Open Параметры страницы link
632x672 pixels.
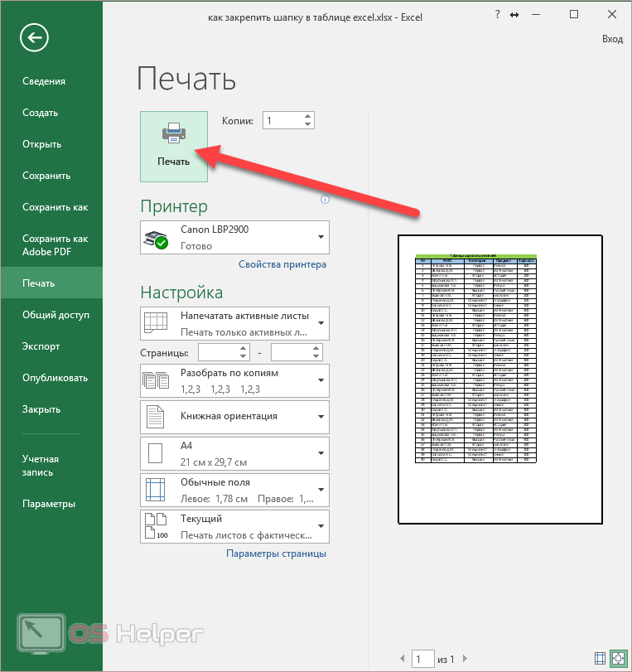click(x=276, y=554)
